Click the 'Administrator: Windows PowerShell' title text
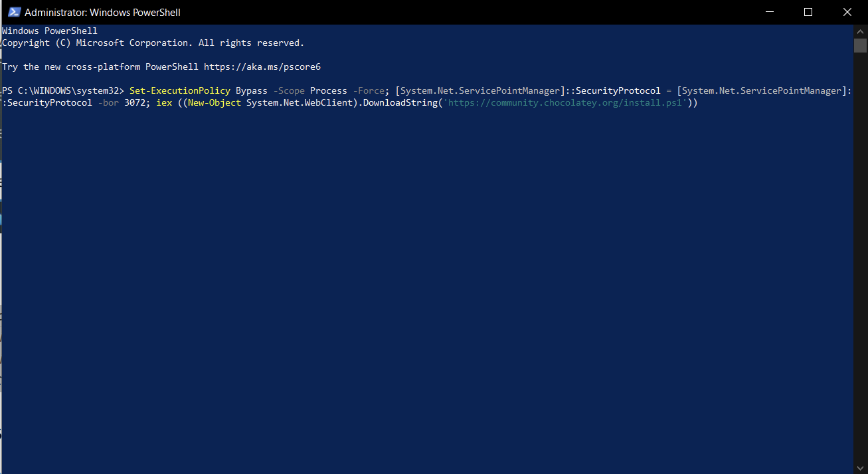 click(x=102, y=12)
